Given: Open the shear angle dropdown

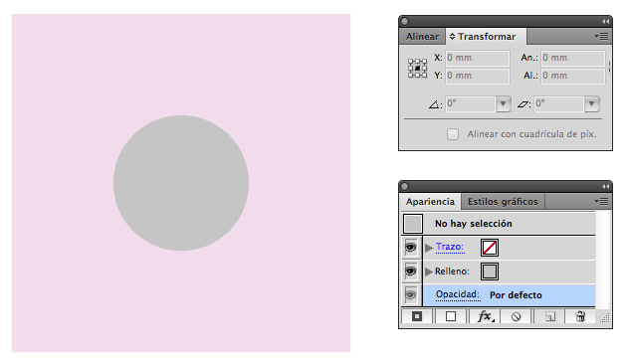Looking at the screenshot, I should click(x=592, y=103).
